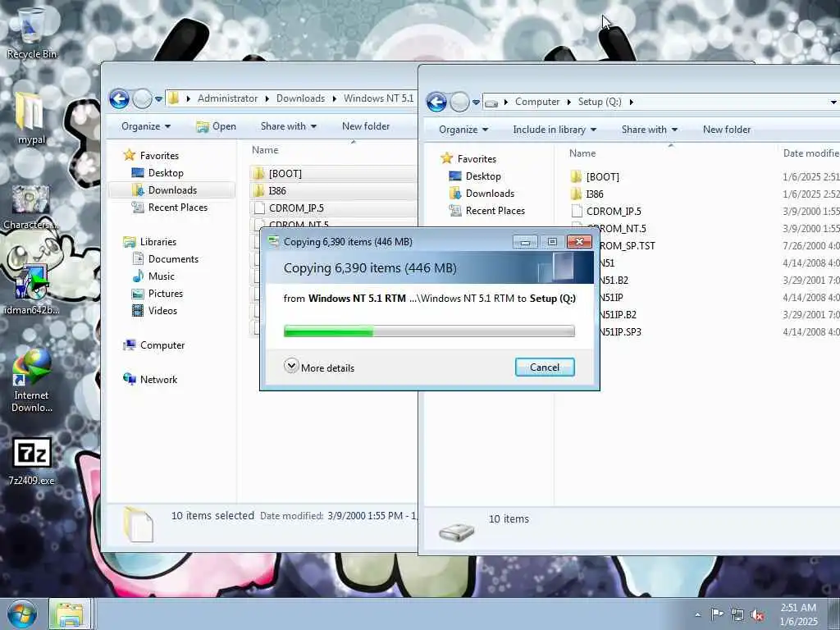Screen dimensions: 840x630
Task: Select the 7z2409.exe desktop icon
Action: (31, 461)
